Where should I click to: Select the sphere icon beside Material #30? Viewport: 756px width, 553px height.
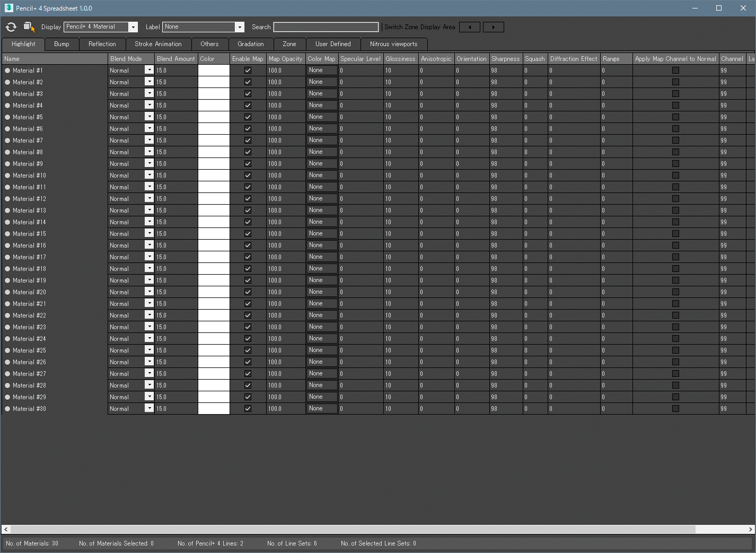pos(7,408)
